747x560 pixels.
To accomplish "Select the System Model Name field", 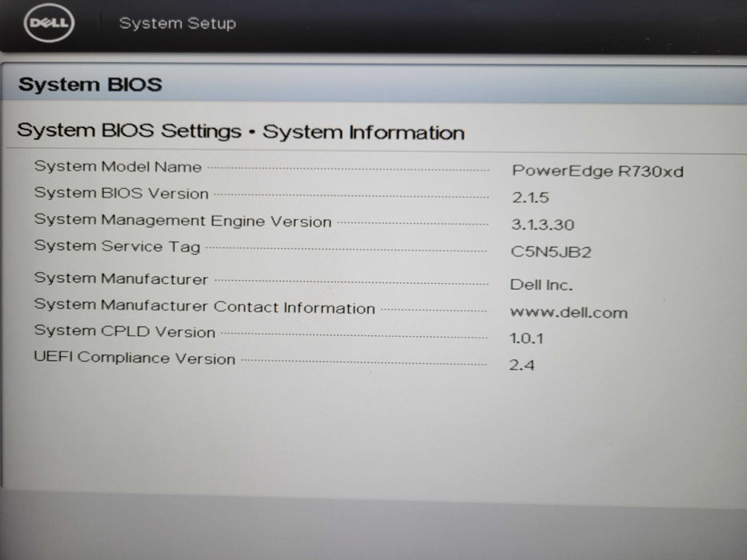I will [117, 166].
